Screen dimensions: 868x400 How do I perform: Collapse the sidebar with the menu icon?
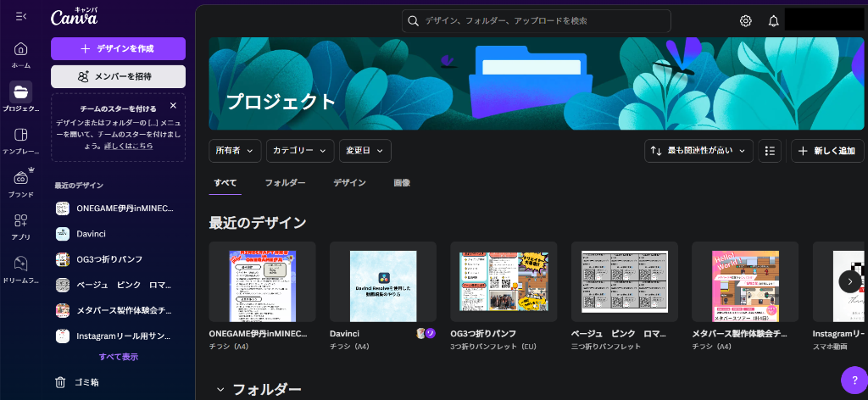point(21,17)
